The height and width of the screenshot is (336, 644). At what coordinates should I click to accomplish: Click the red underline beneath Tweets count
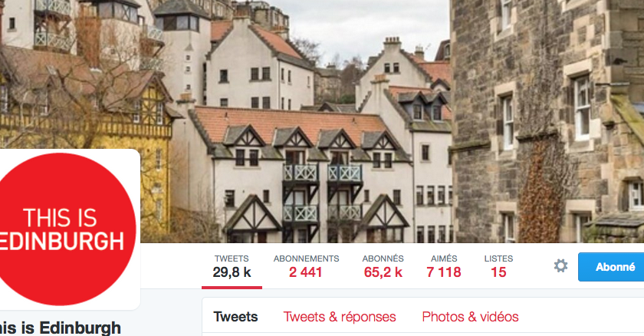point(232,288)
